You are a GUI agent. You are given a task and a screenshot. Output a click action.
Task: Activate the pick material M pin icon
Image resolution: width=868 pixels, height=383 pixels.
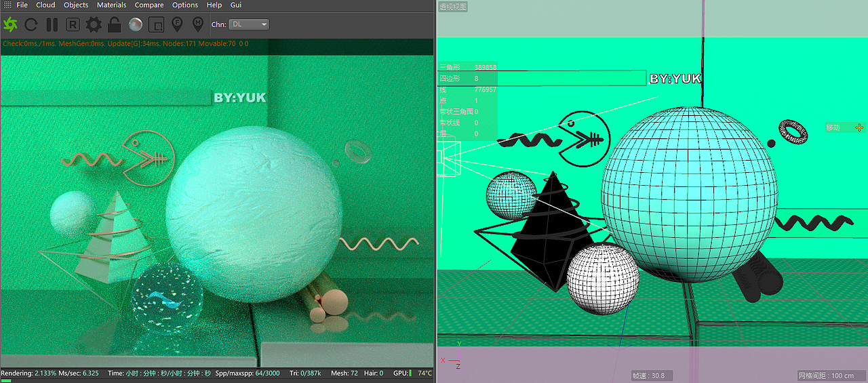point(197,25)
